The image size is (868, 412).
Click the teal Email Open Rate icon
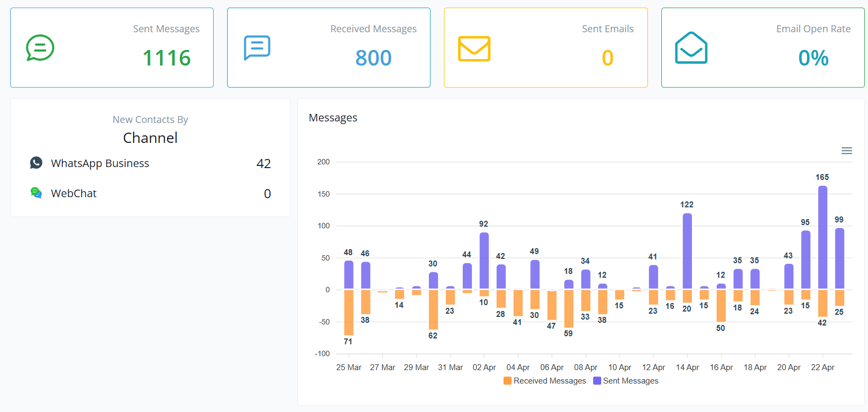coord(691,48)
